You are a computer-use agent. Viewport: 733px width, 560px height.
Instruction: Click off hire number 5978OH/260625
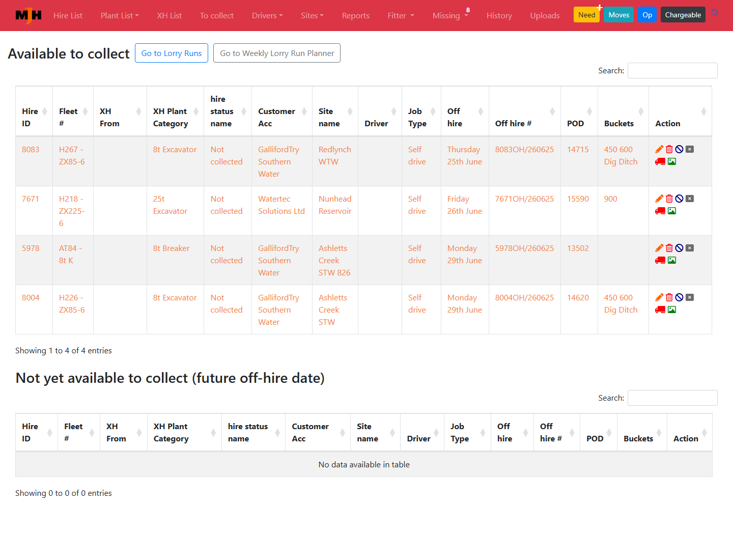coord(524,248)
